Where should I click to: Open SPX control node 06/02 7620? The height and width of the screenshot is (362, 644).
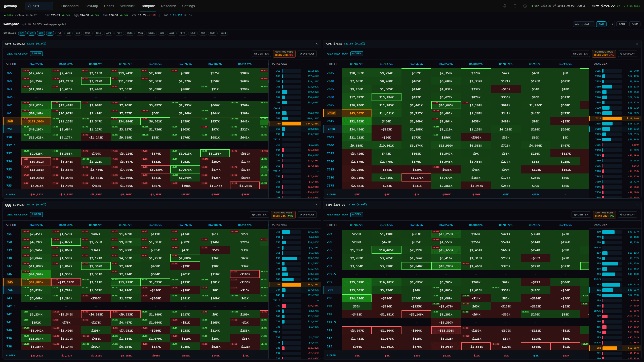pos(604,54)
